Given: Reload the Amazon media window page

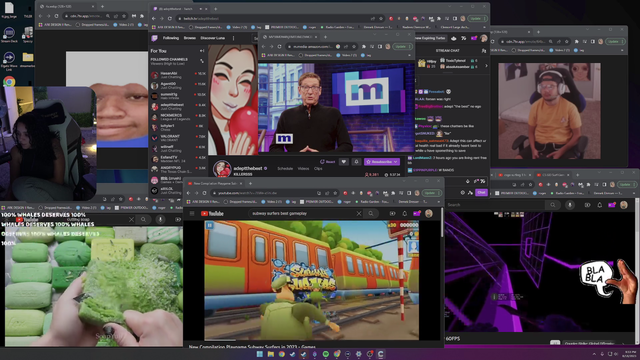Looking at the screenshot, I should [280, 47].
